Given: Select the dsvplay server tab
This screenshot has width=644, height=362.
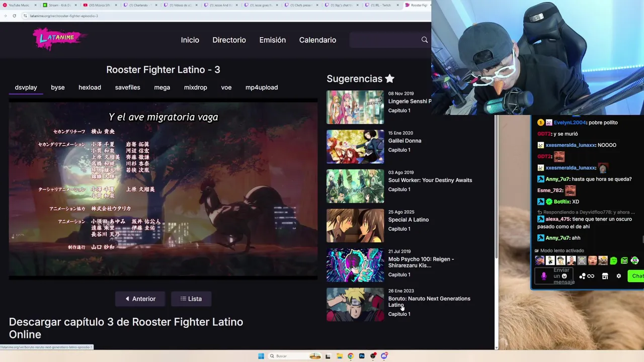Looking at the screenshot, I should point(26,87).
